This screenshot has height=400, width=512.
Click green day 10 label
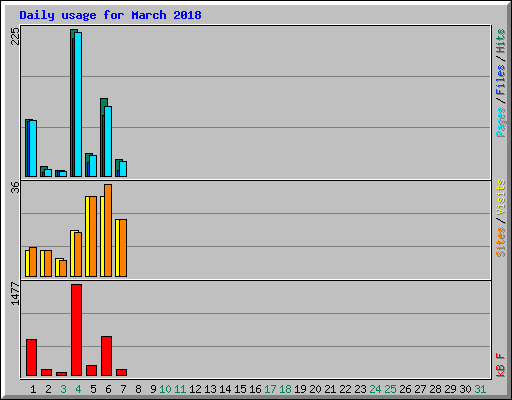[165, 389]
